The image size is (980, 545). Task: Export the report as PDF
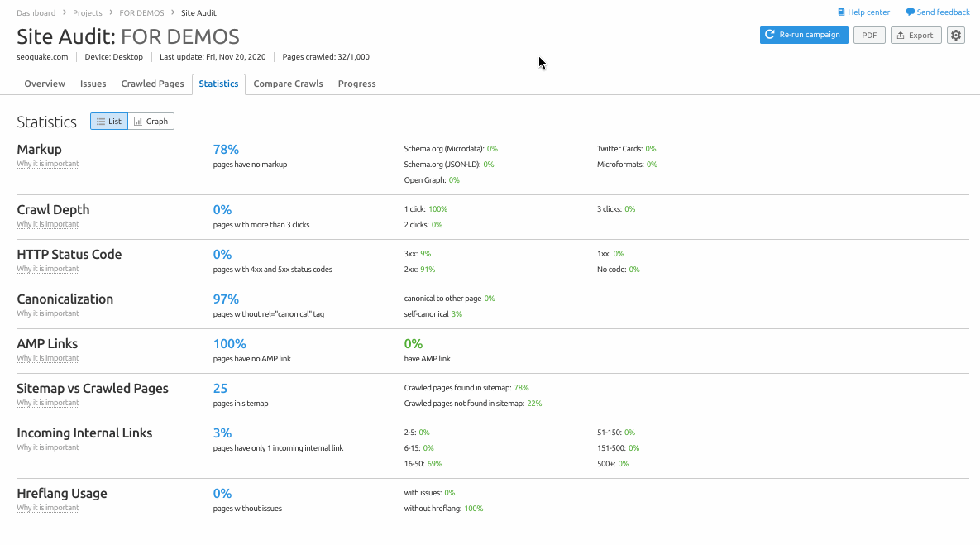[x=869, y=36]
